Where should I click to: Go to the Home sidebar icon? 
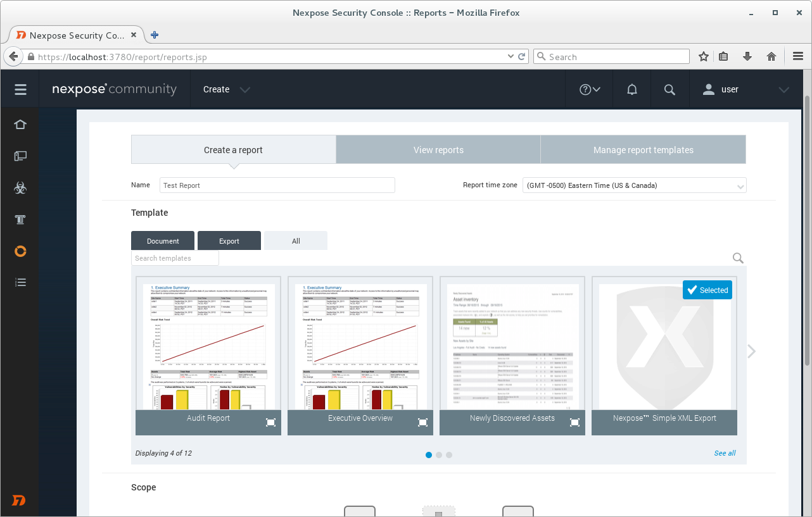20,125
